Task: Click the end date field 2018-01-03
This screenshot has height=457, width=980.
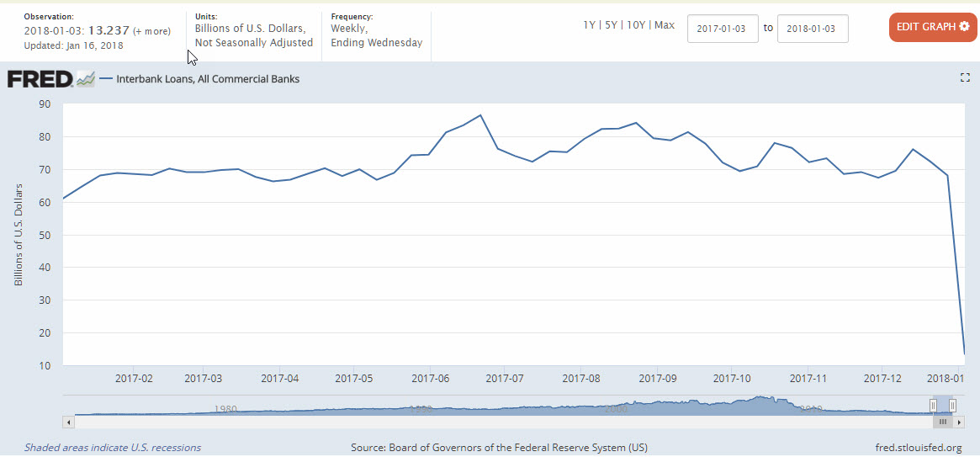Action: click(812, 28)
